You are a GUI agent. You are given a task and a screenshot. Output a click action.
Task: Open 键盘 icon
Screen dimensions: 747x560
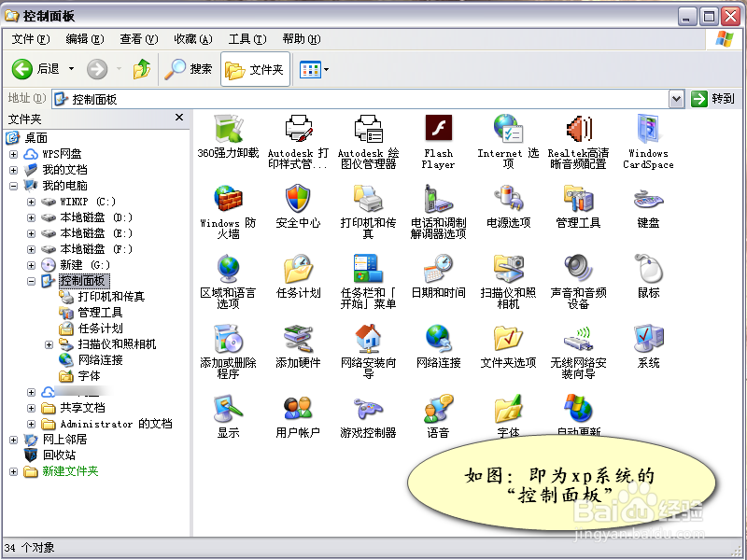point(648,199)
